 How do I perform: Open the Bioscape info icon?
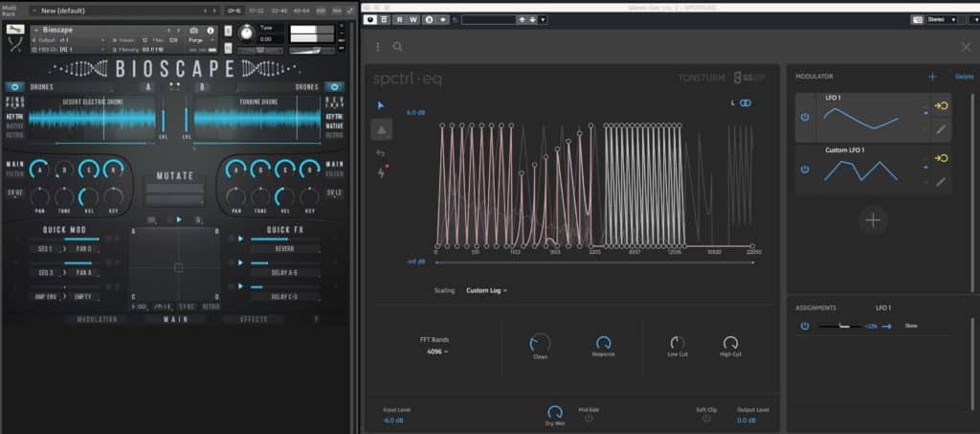coord(210,30)
